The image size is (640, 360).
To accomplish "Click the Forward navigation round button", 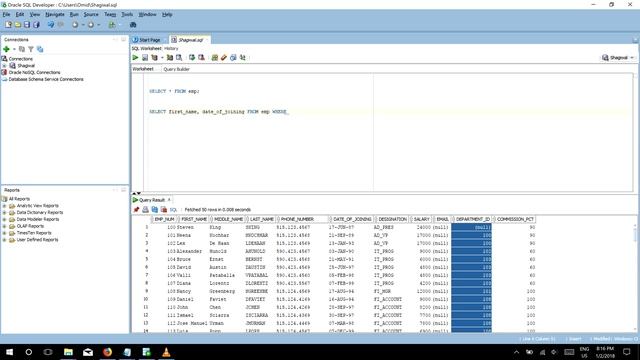I will [x=91, y=25].
